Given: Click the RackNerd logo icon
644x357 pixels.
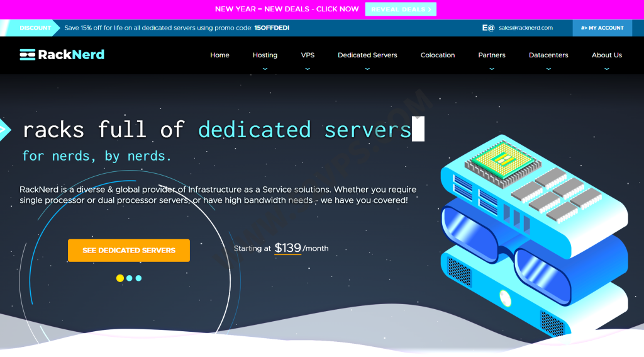Looking at the screenshot, I should (28, 55).
